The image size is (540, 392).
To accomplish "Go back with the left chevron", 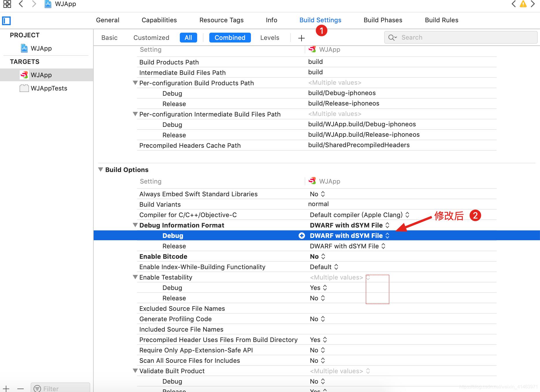I will point(21,4).
